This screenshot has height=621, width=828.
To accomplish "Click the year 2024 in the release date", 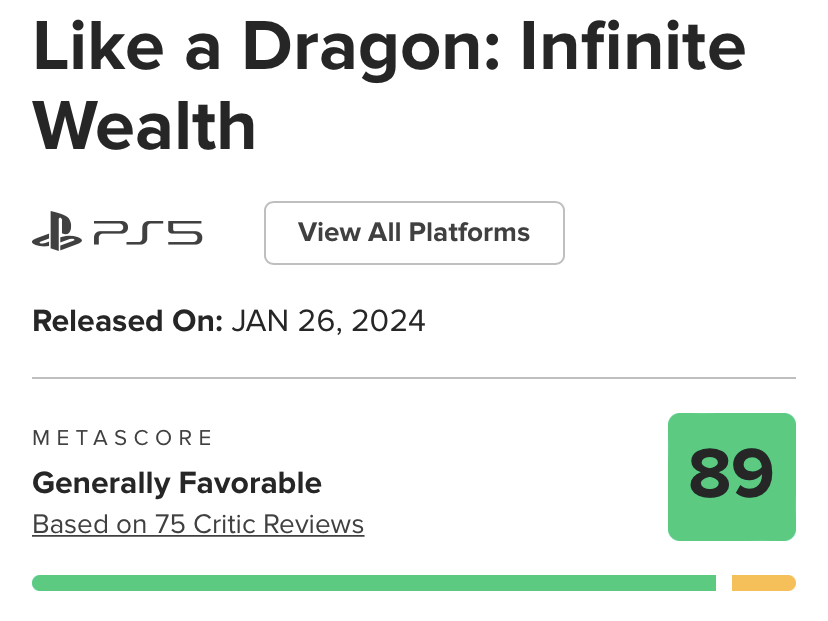I will [388, 321].
